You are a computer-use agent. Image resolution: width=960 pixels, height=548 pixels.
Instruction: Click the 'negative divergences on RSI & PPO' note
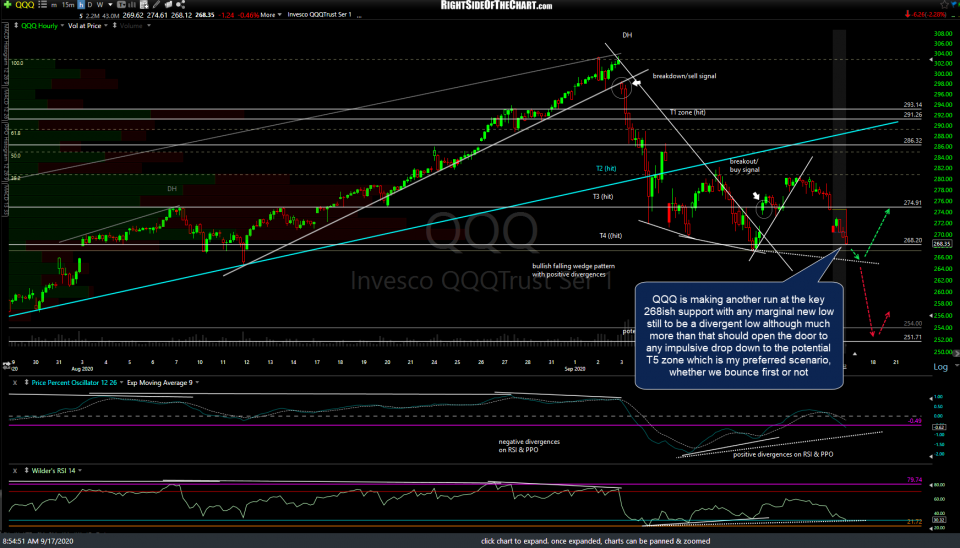[529, 446]
